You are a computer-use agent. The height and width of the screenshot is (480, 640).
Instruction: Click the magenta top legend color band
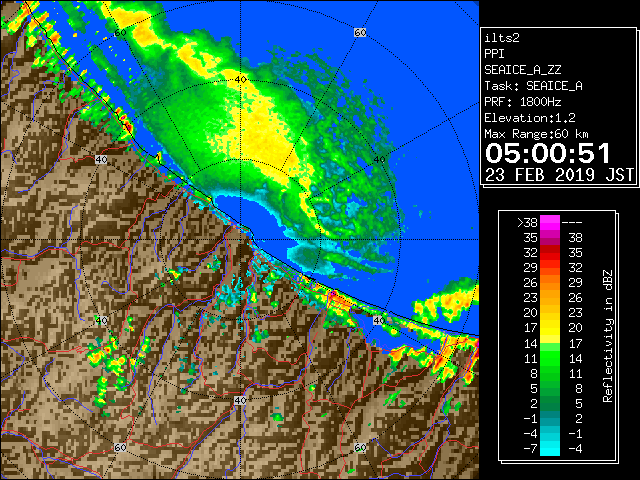[x=550, y=223]
